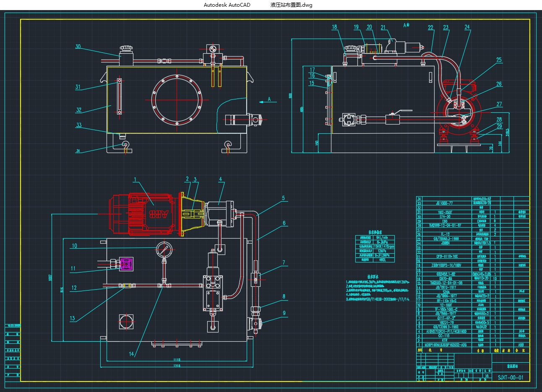The width and height of the screenshot is (542, 392).
Task: Select part balloon number 30
Action: pyautogui.click(x=78, y=47)
